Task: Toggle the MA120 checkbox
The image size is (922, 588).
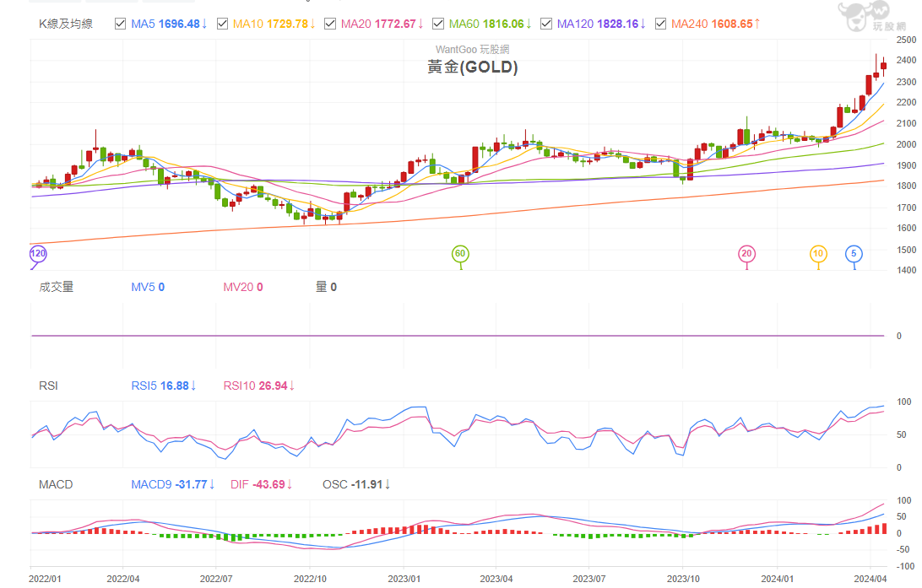Action: tap(546, 24)
